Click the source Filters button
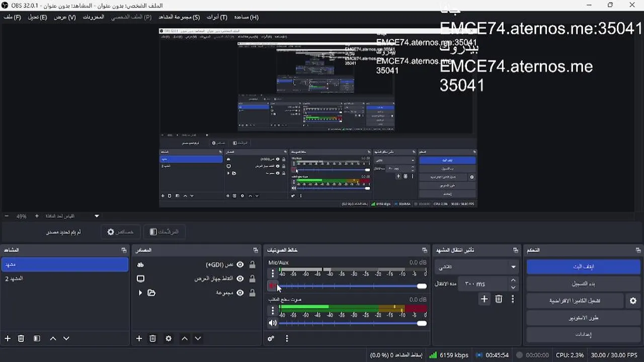 (x=165, y=232)
